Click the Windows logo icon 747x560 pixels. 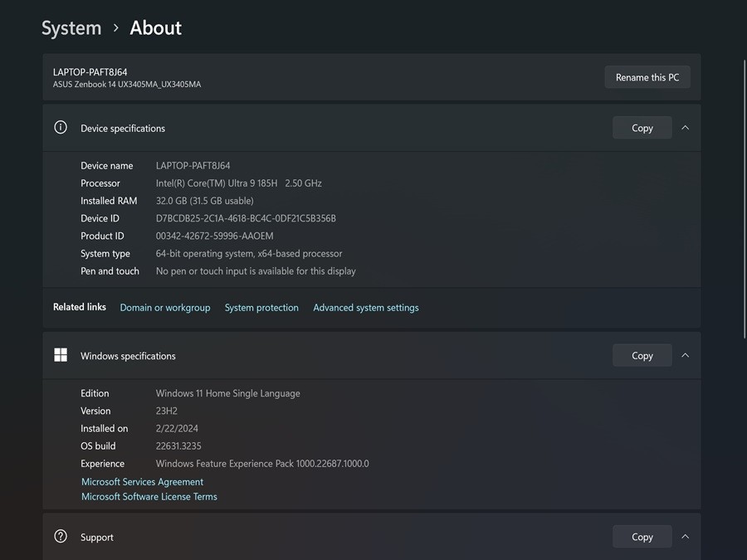(61, 355)
